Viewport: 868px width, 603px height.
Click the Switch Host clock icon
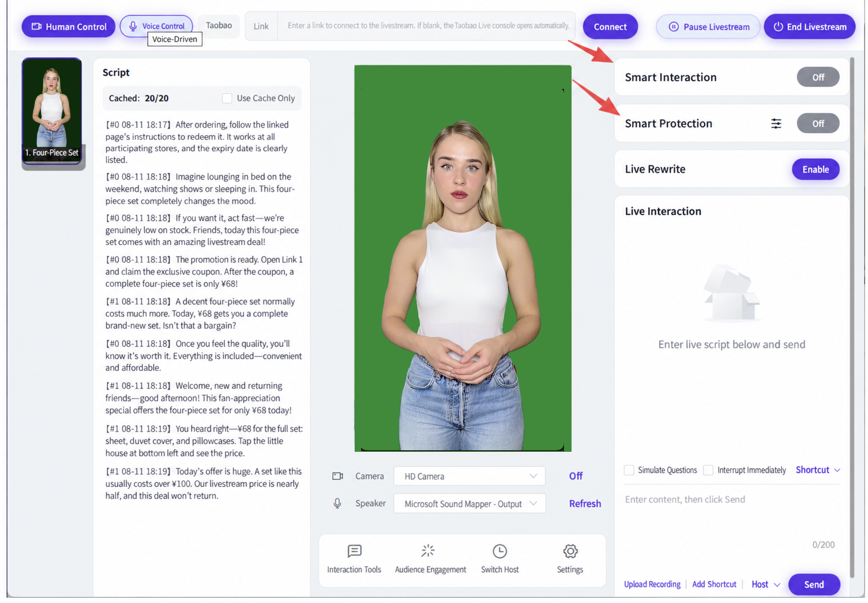pos(499,551)
